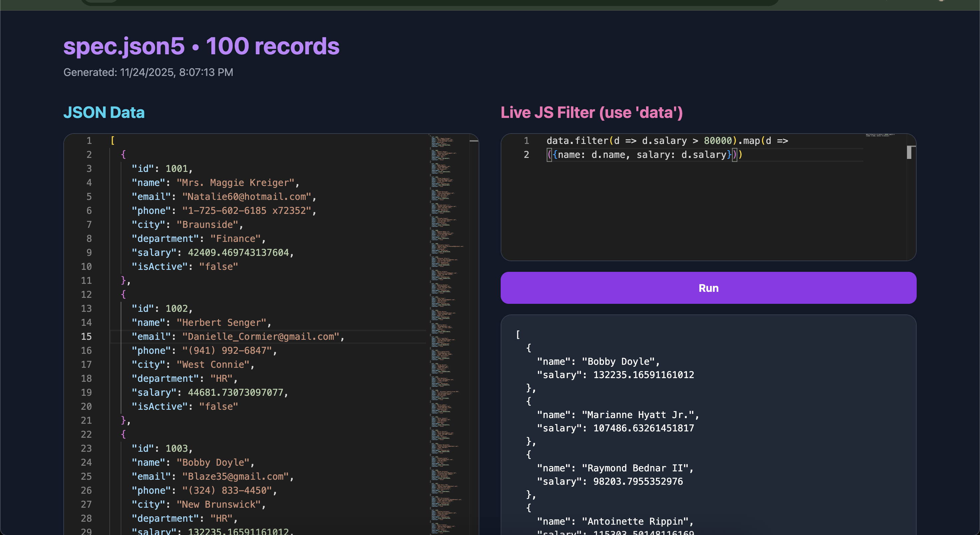Click line 2 of the filter editor
The image size is (980, 535).
point(643,154)
